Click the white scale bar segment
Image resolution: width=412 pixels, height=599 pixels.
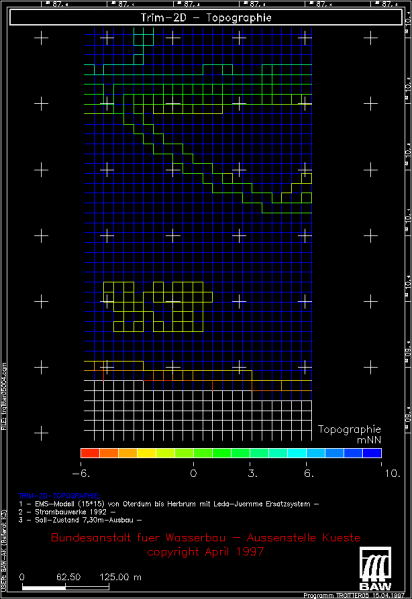pos(44,587)
